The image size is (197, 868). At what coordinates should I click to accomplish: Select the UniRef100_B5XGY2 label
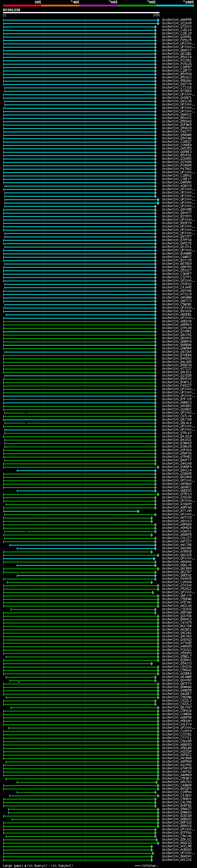(x=177, y=118)
